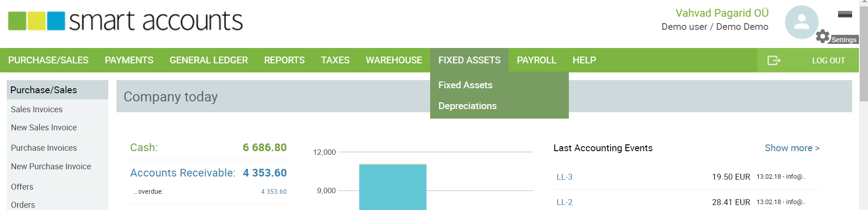This screenshot has width=868, height=210.
Task: Click the 19.50 EUR amount
Action: pos(731,177)
